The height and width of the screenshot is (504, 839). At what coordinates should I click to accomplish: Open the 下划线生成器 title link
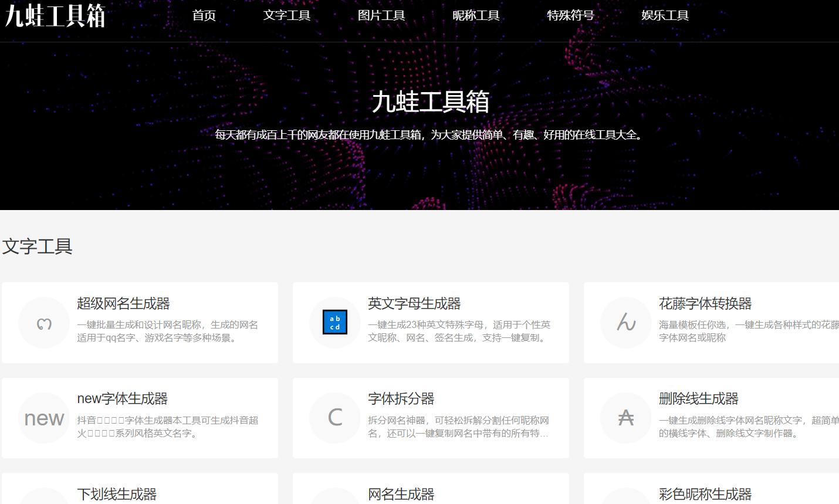117,494
